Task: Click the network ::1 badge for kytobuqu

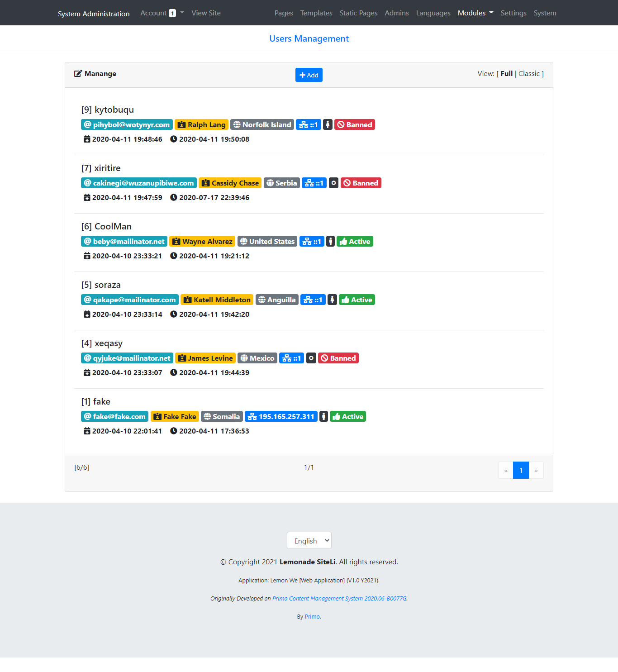Action: [309, 124]
